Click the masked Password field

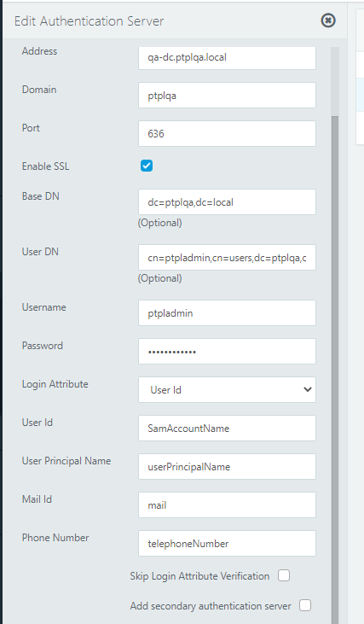pyautogui.click(x=227, y=351)
